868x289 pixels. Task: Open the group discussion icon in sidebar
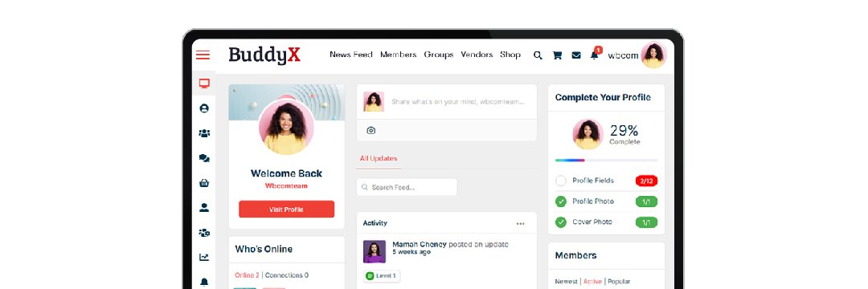pos(204,233)
